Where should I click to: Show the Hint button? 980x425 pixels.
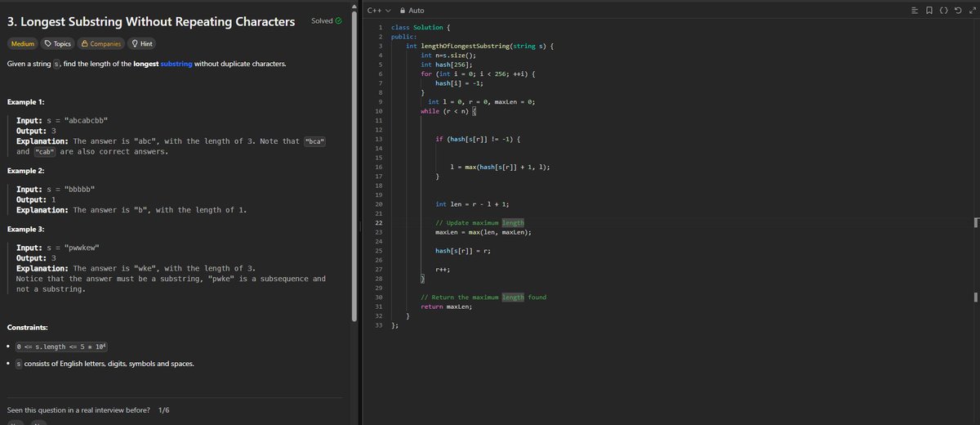143,43
